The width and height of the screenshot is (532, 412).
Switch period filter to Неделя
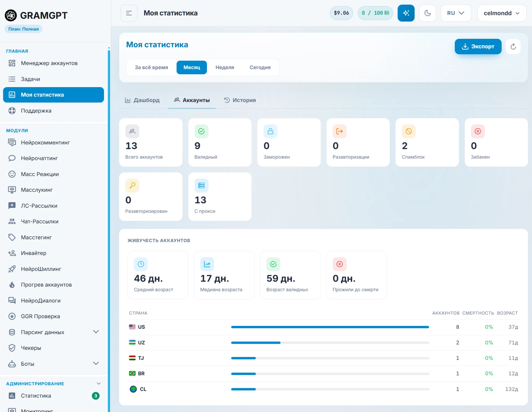pyautogui.click(x=225, y=67)
